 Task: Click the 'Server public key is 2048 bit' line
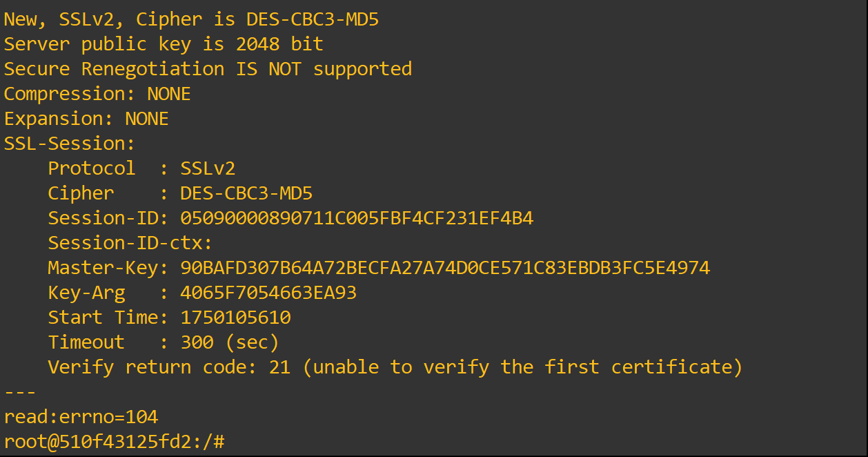164,44
